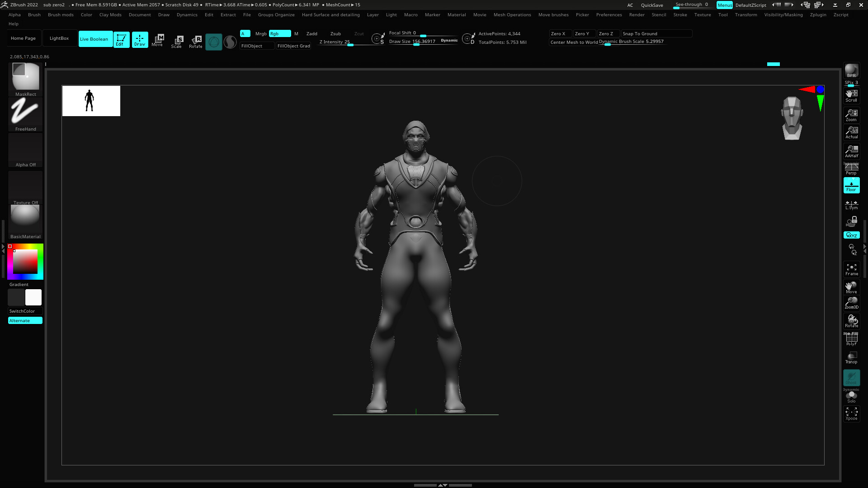This screenshot has height=488, width=868.
Task: Click the LightBox button
Action: [x=59, y=38]
